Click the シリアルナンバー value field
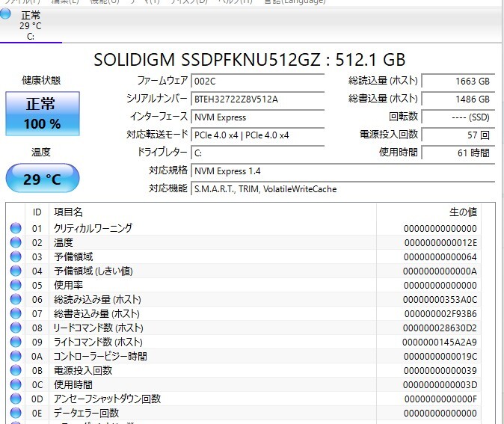This screenshot has width=504, height=424. coord(257,99)
